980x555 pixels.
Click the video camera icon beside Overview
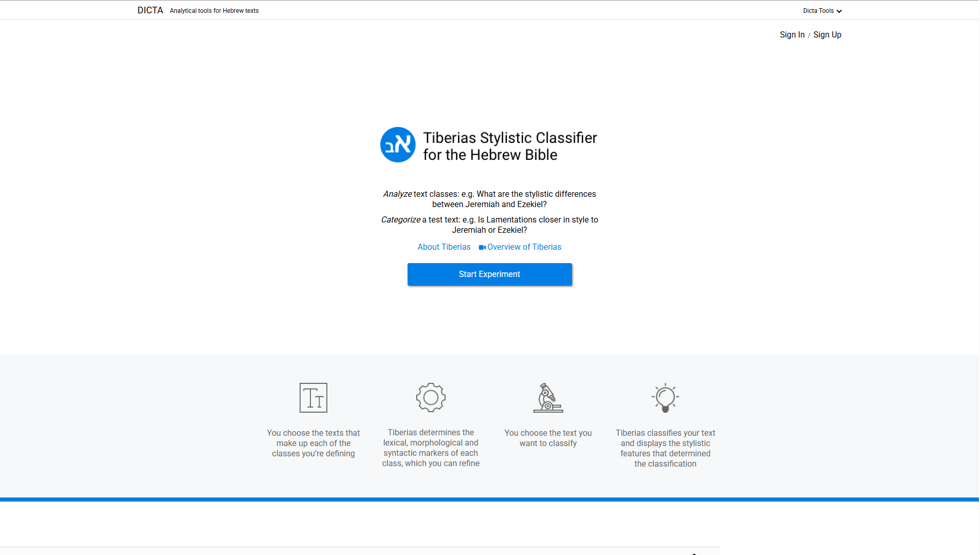point(482,247)
